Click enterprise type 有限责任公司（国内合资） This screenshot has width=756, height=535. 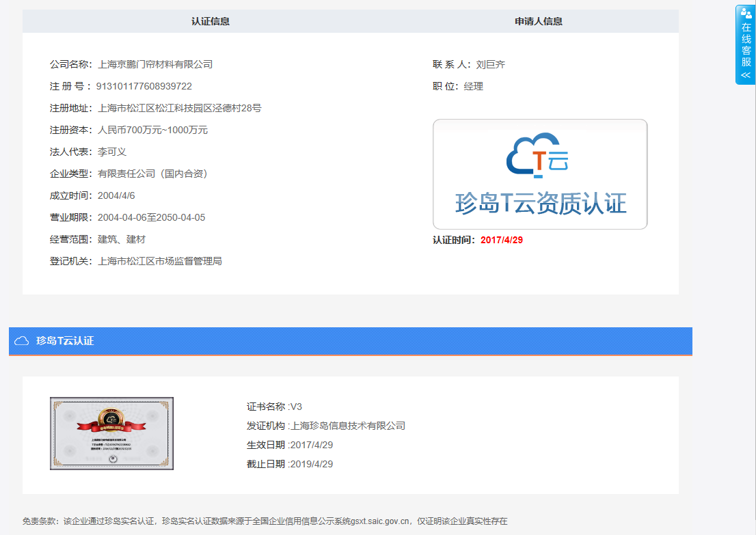click(154, 174)
